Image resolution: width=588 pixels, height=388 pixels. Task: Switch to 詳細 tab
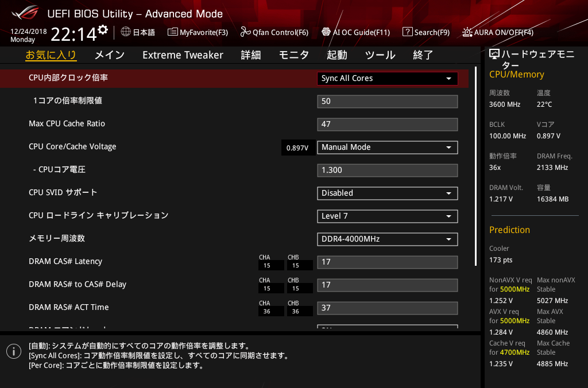click(x=250, y=55)
